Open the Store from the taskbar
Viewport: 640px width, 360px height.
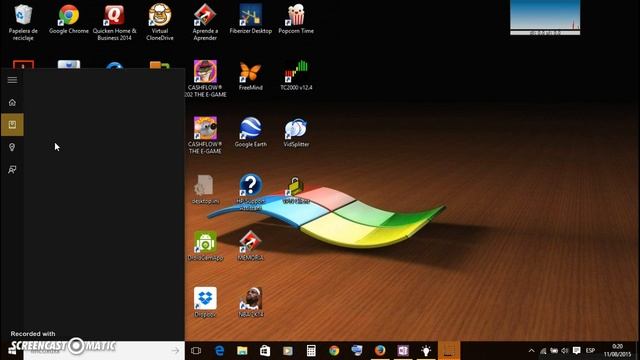265,351
